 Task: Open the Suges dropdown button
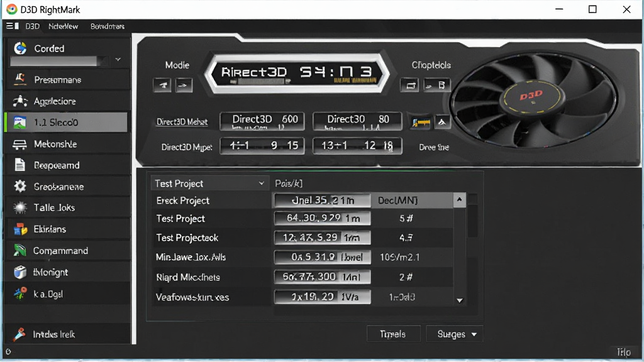(x=455, y=334)
